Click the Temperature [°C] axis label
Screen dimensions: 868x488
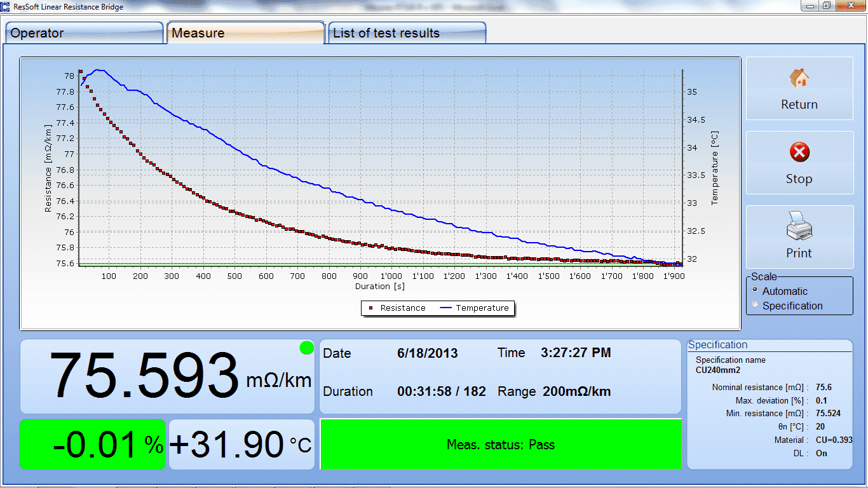click(x=715, y=168)
